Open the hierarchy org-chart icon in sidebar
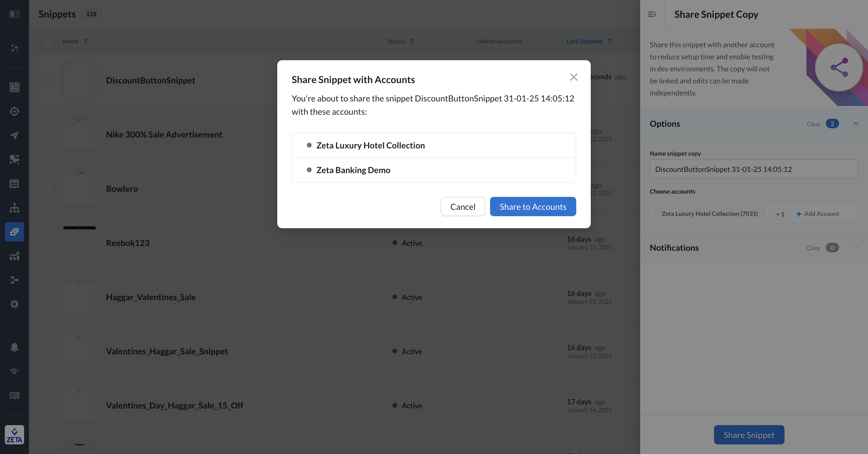Screen dimensions: 868x454 (x=14, y=208)
